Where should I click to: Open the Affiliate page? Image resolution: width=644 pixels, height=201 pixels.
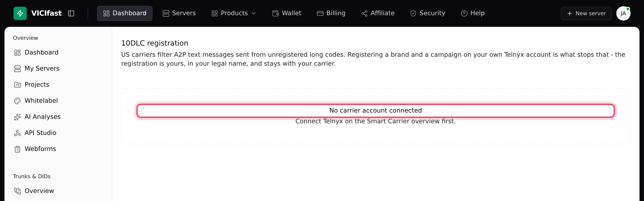378,13
